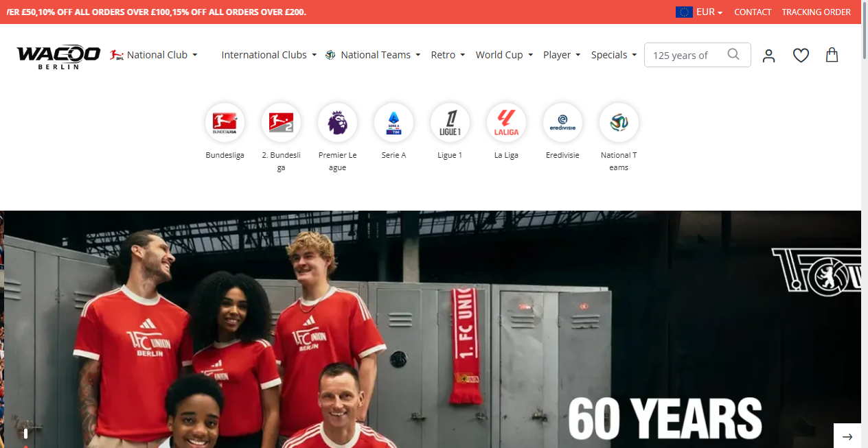Open the CONTACT link
Viewport: 868px width, 448px height.
pyautogui.click(x=753, y=12)
